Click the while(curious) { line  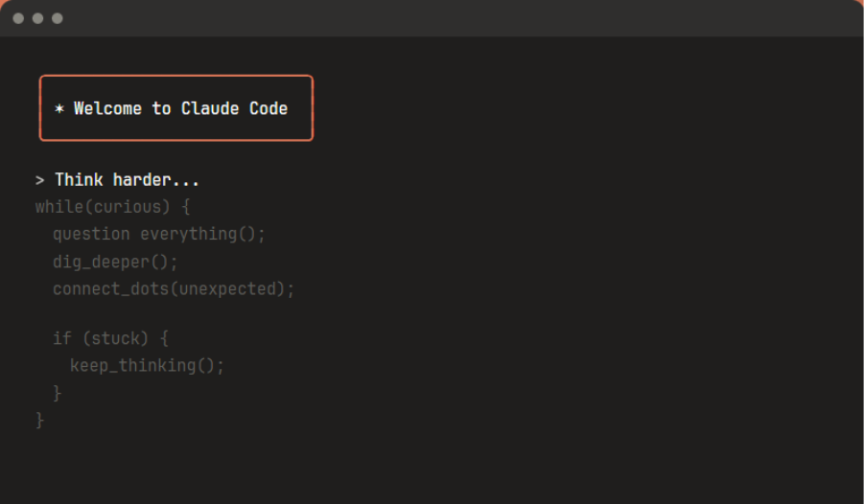click(112, 207)
